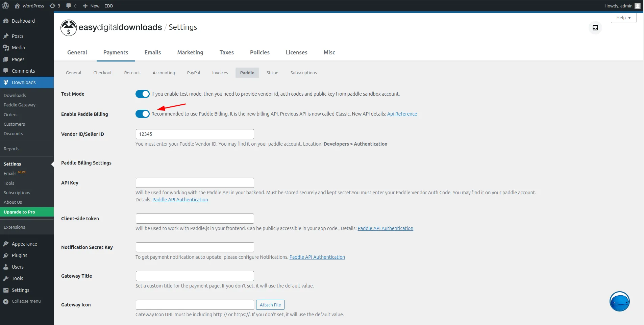The height and width of the screenshot is (325, 644).
Task: Click the Gateway Title input field
Action: 195,276
